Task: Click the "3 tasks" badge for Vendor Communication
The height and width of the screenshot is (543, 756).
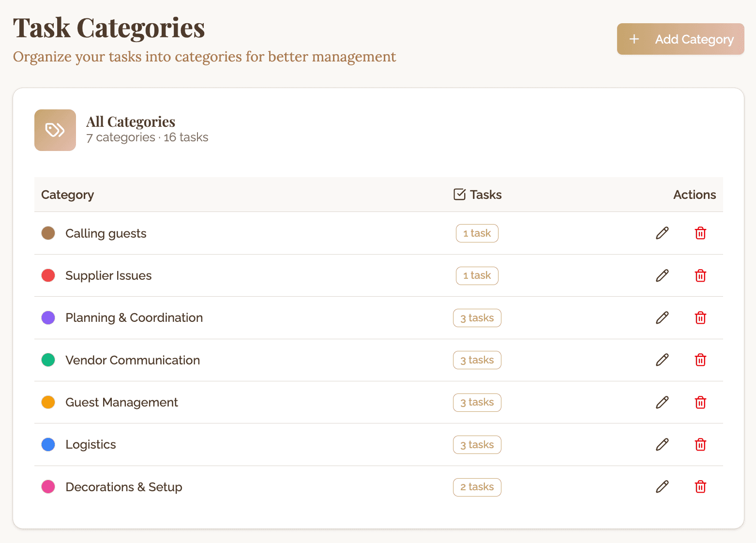Action: click(477, 360)
